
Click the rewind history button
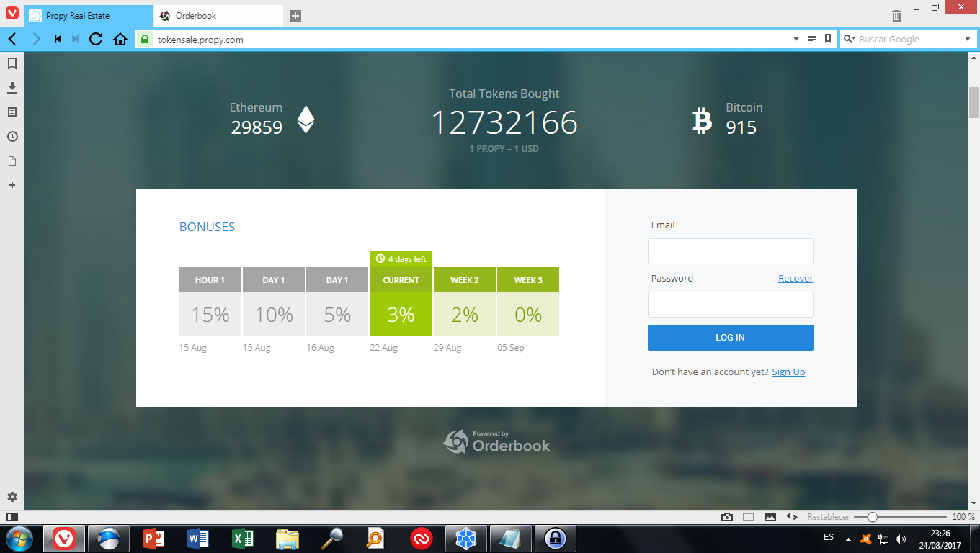(x=58, y=39)
